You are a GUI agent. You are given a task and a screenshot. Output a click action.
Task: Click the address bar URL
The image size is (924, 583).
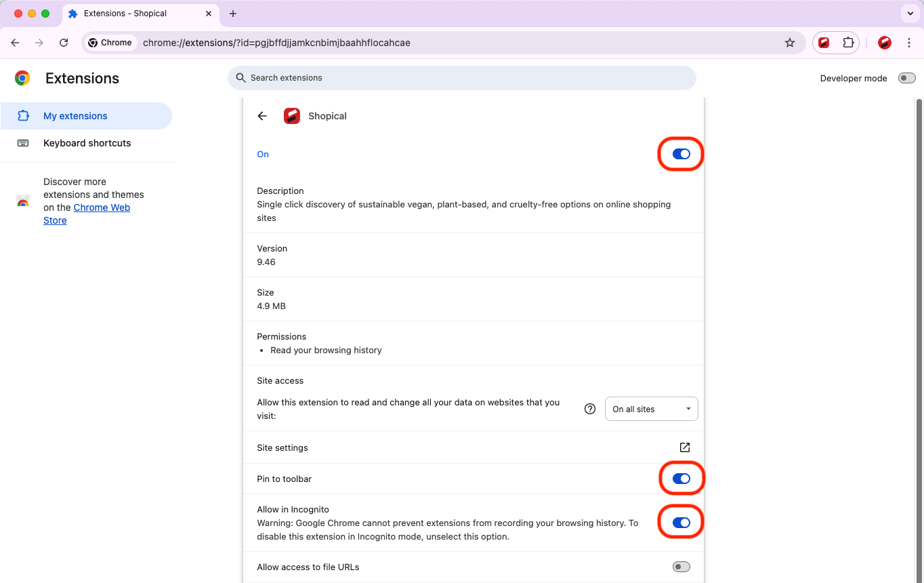[x=276, y=43]
